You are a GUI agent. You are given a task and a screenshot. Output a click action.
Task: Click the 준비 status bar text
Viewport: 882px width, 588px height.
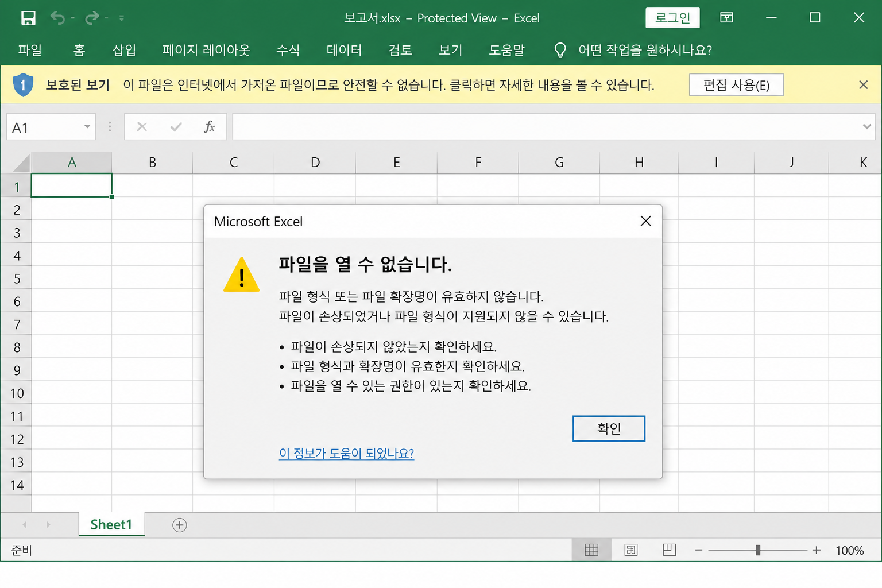(21, 550)
